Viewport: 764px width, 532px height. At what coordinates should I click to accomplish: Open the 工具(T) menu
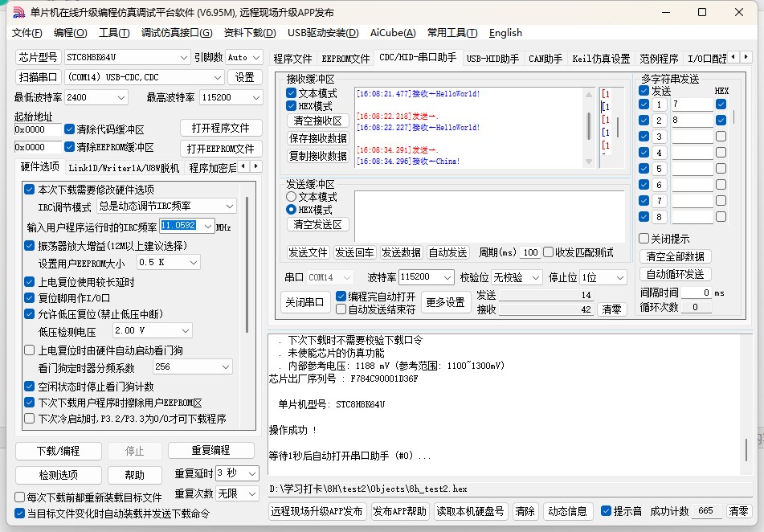coord(114,33)
